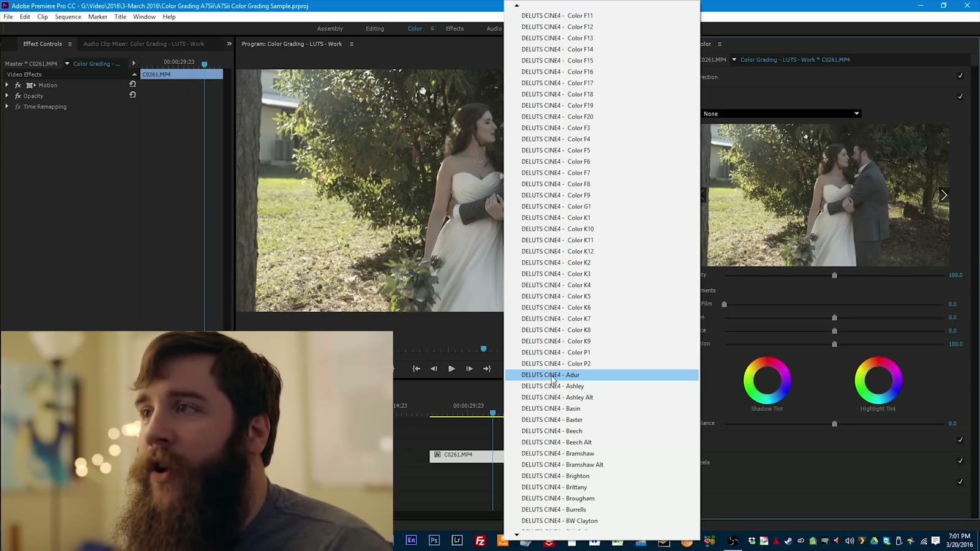Open Wi-Fi network tray icon
Image resolution: width=980 pixels, height=551 pixels.
click(x=923, y=541)
